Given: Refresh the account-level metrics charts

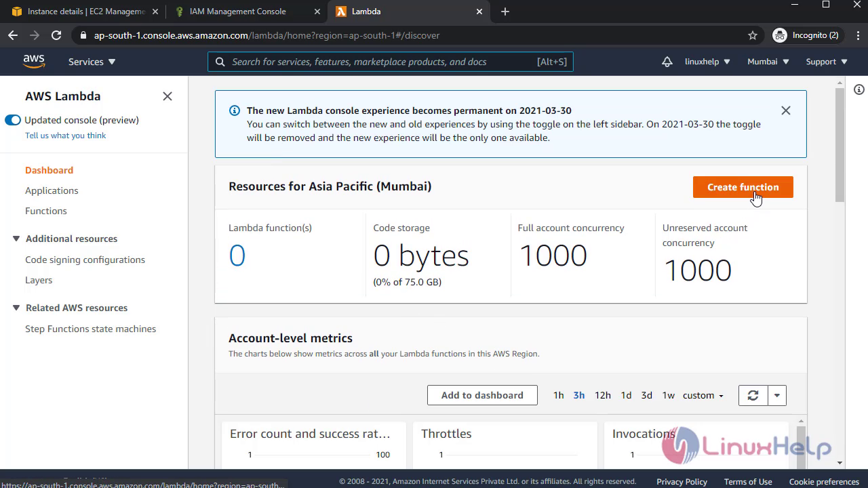Looking at the screenshot, I should point(753,395).
